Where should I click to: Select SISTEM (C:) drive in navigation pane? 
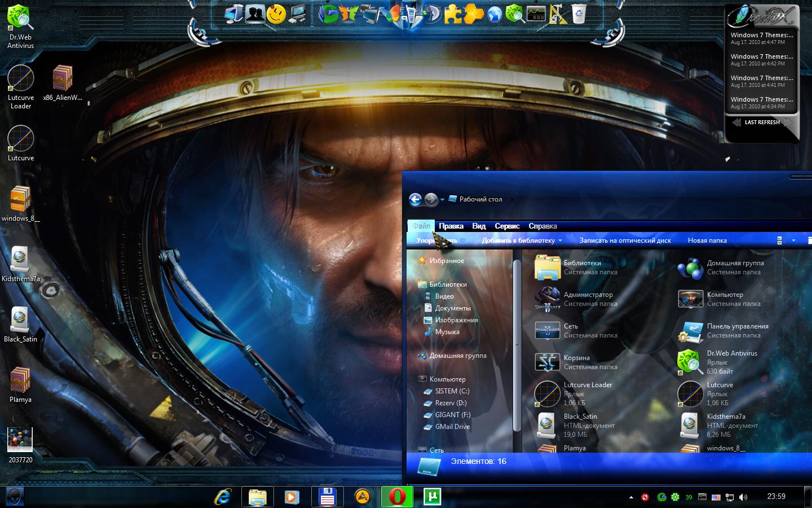tap(447, 391)
